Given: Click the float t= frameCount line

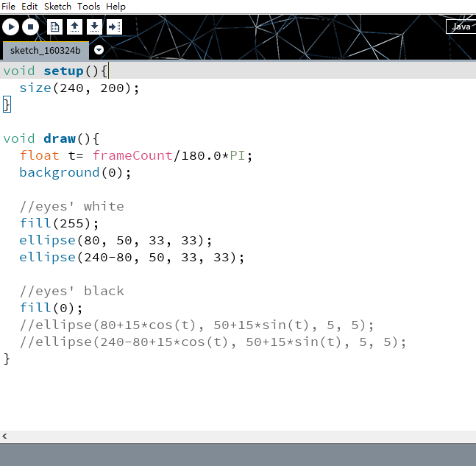Looking at the screenshot, I should pos(135,156).
